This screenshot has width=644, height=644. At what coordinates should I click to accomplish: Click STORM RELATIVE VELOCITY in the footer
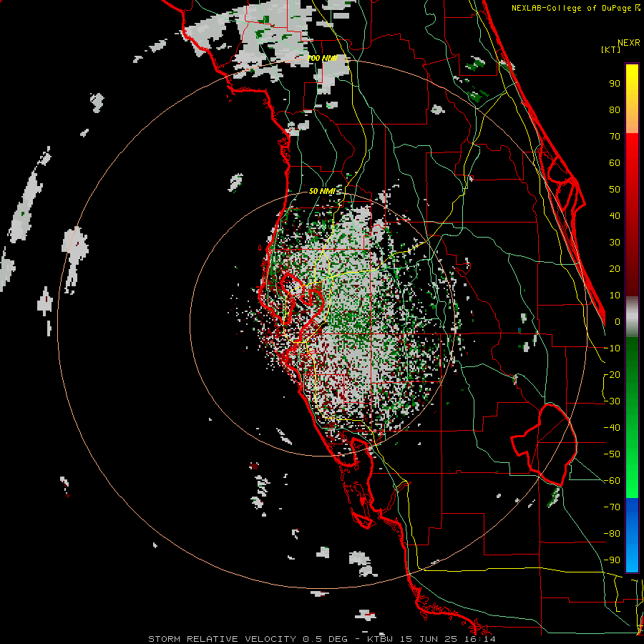224,639
